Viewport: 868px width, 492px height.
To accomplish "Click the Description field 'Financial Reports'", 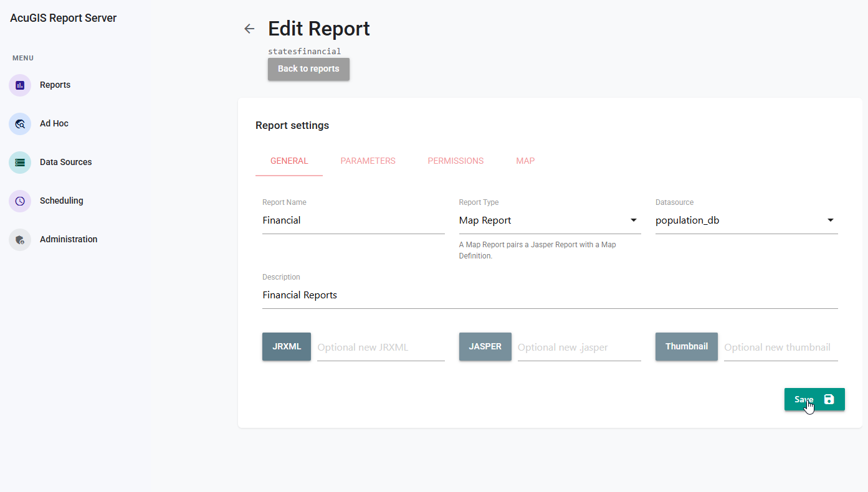I will tap(550, 295).
